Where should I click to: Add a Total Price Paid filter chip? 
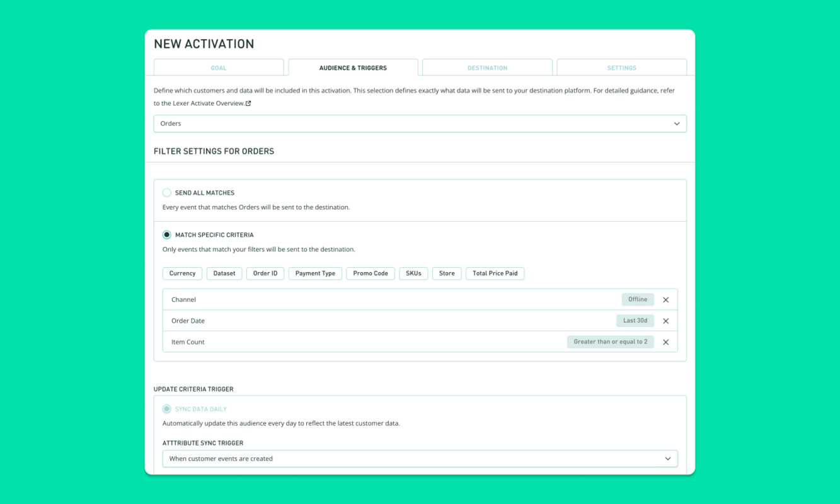point(495,273)
